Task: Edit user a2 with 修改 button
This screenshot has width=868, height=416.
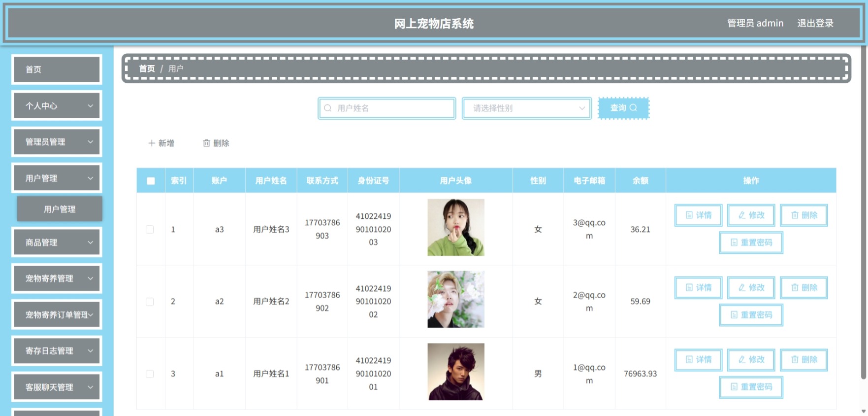Action: pos(751,287)
